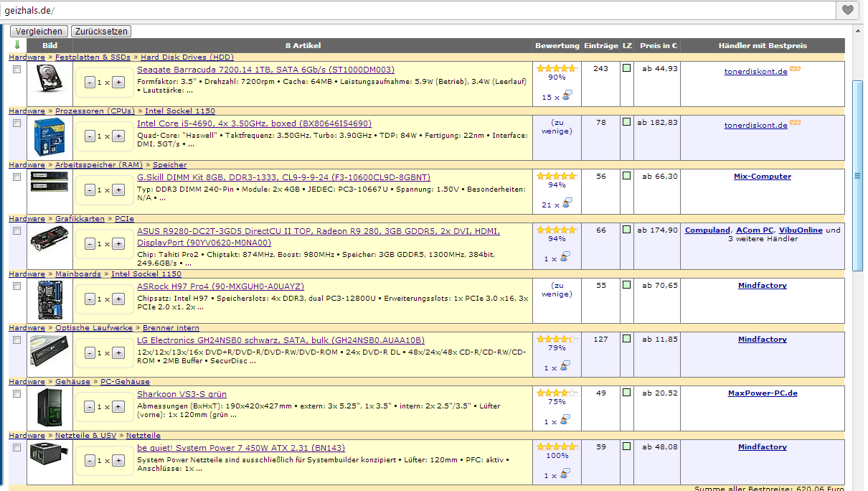Click the new badge next to first tonerdiskont.de
This screenshot has width=868, height=491.
pyautogui.click(x=794, y=70)
